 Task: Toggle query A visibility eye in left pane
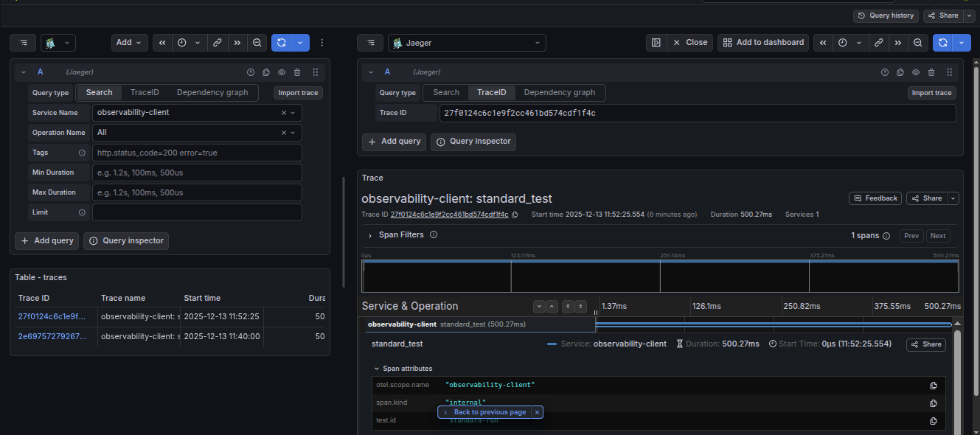click(x=282, y=72)
